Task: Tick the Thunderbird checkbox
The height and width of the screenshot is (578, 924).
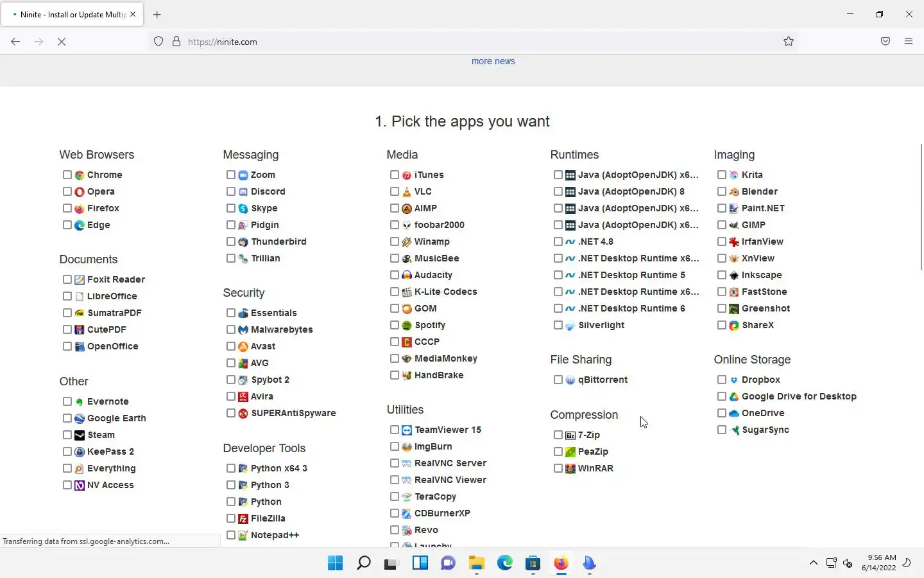Action: tap(231, 241)
